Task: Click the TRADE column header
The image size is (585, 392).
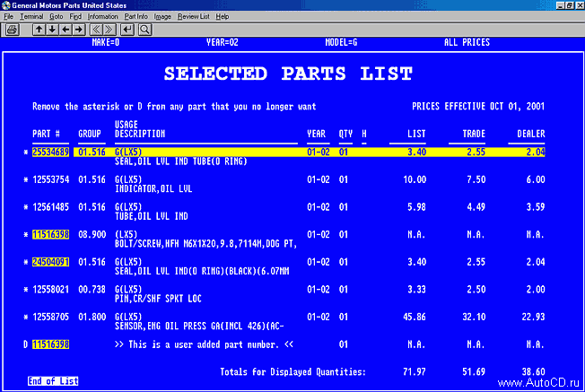Action: pyautogui.click(x=474, y=134)
